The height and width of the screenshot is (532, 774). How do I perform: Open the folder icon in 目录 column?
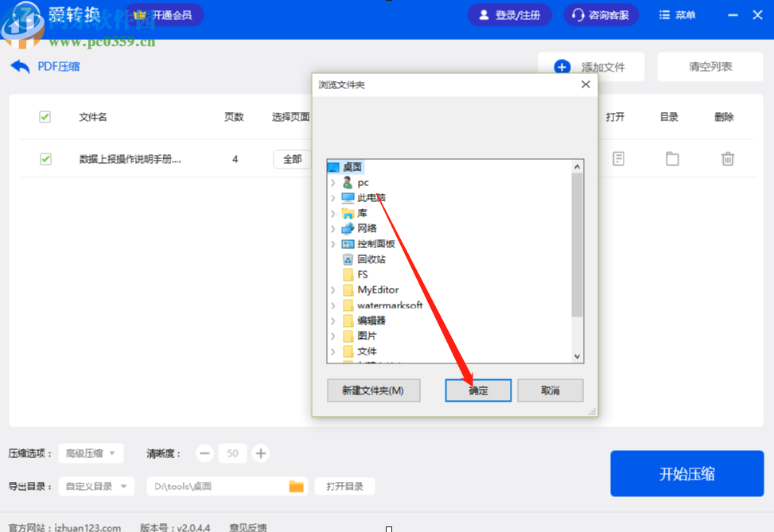click(672, 159)
